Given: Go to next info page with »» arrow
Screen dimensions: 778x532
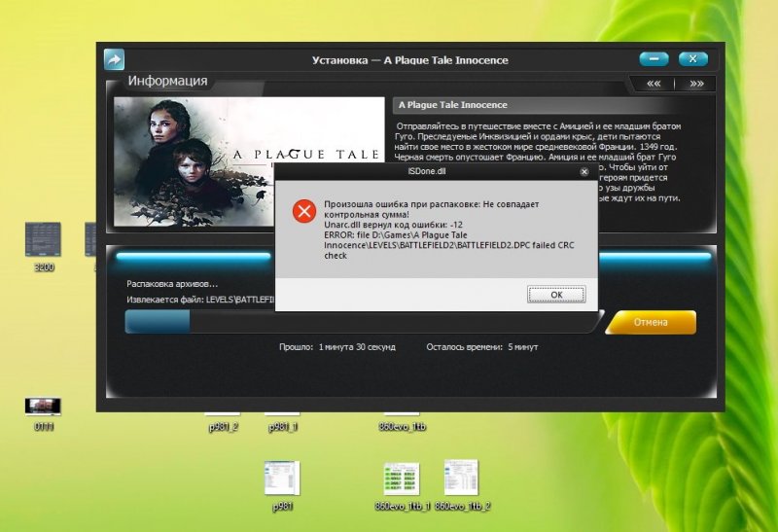Looking at the screenshot, I should tap(696, 84).
